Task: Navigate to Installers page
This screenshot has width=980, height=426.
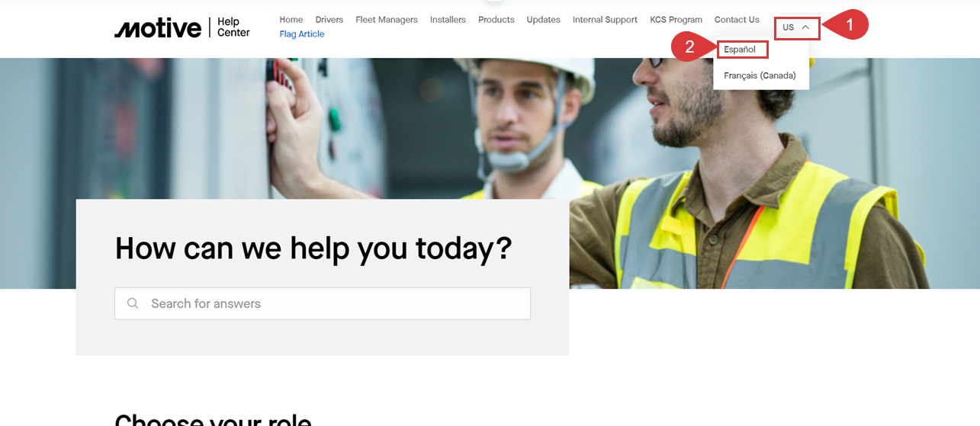Action: 448,20
